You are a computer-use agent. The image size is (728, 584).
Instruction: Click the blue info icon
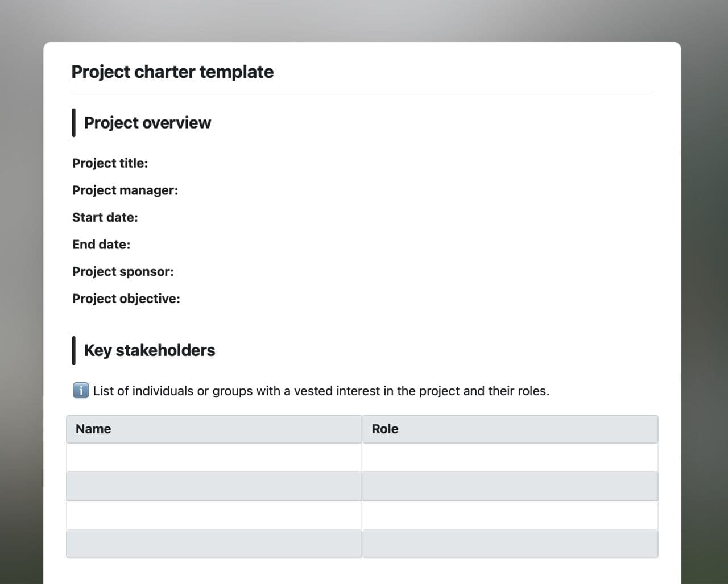click(x=81, y=391)
